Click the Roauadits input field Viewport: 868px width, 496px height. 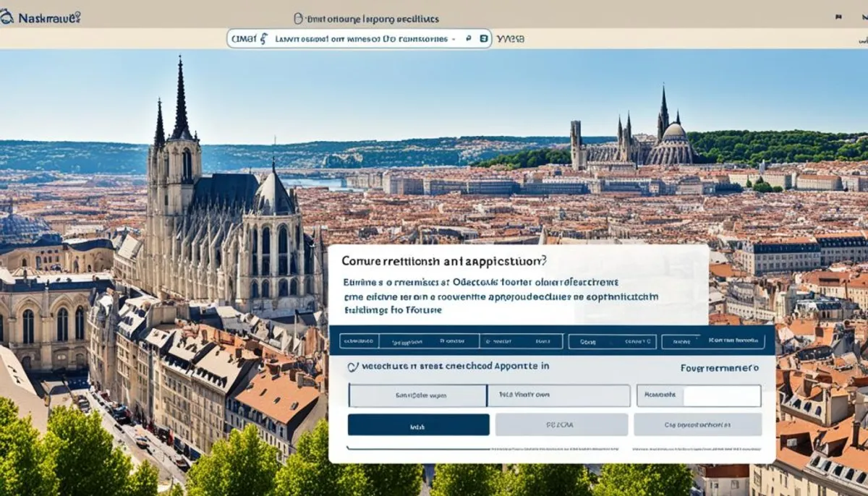(699, 395)
